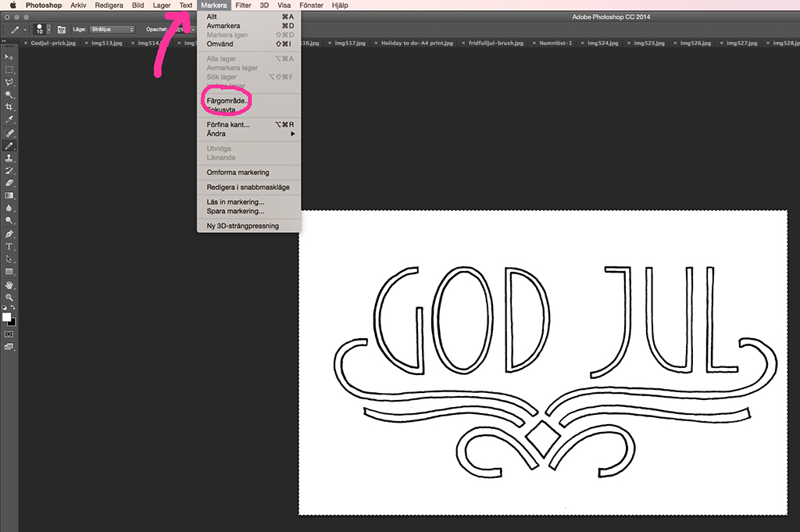Toggle Quick Mask mode icon
Screen dimensions: 800x532
(x=9, y=334)
